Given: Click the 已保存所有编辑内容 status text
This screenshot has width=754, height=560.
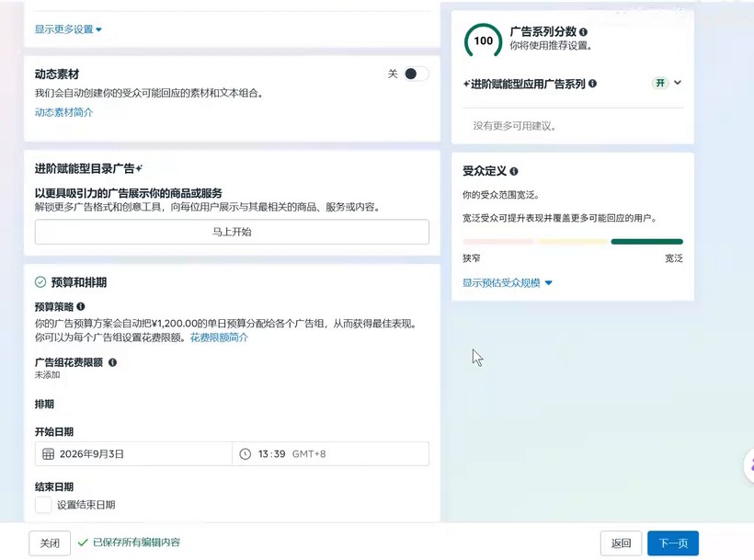Looking at the screenshot, I should pos(137,543).
